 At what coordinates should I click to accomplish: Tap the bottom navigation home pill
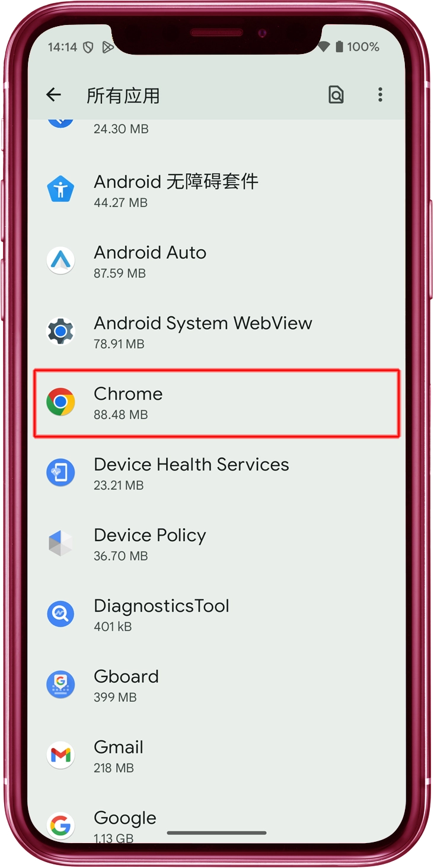217,833
